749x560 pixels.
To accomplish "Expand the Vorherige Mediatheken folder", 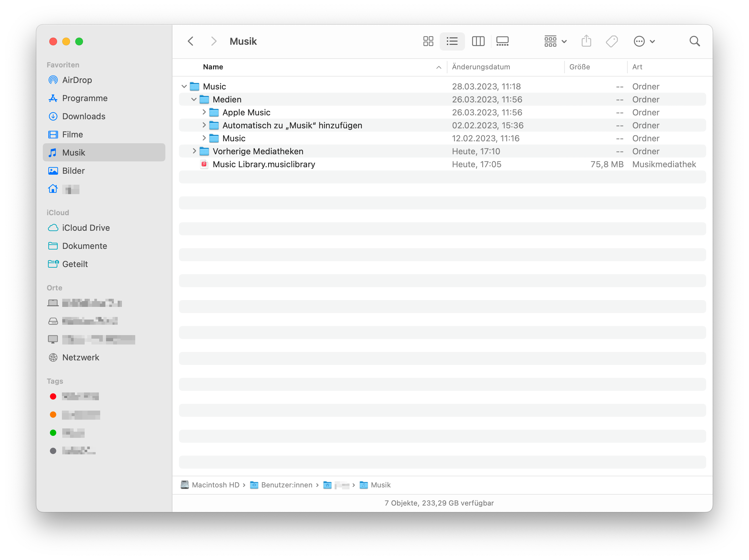I will (194, 151).
